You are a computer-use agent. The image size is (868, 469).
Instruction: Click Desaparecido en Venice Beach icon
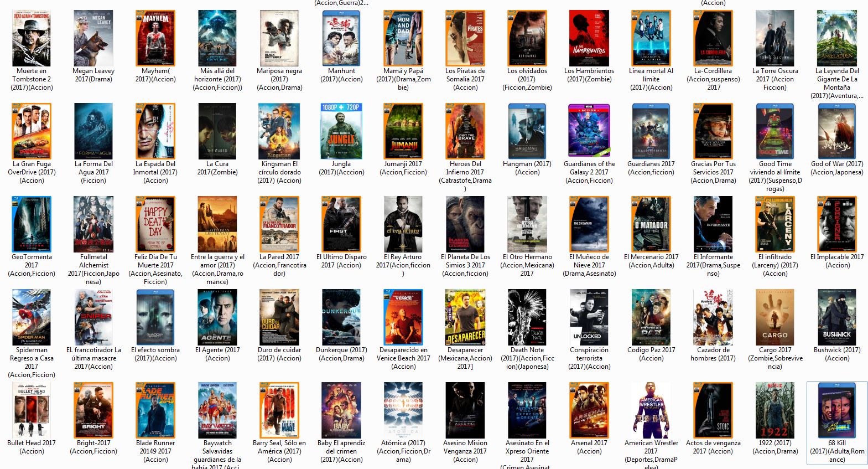coord(403,317)
